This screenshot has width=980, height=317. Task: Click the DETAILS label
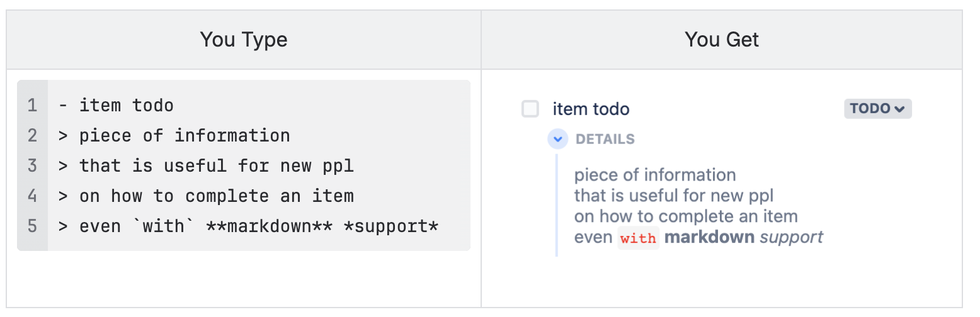(x=605, y=139)
